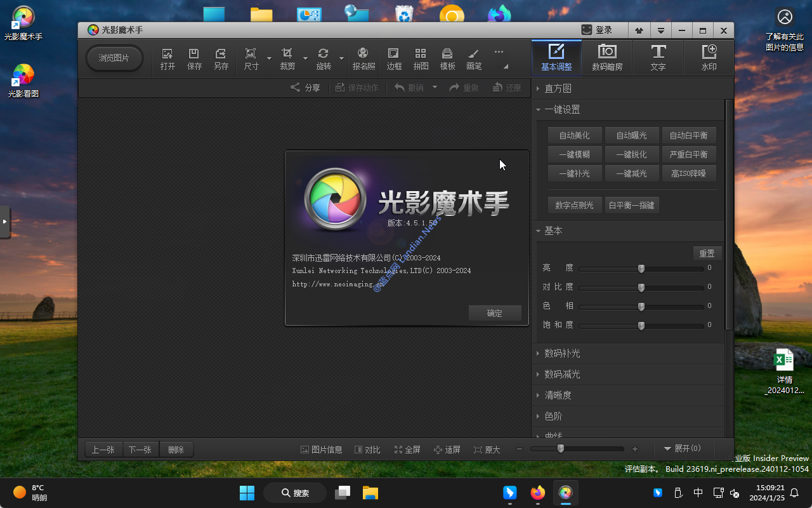The height and width of the screenshot is (508, 812).
Task: Click the 饱和度 saturation slider handle
Action: pos(641,326)
